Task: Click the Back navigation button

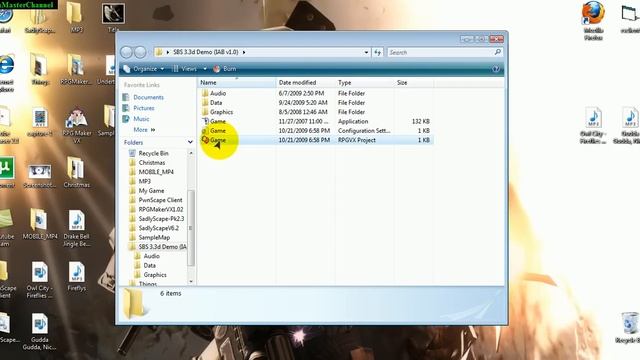Action: 127,52
